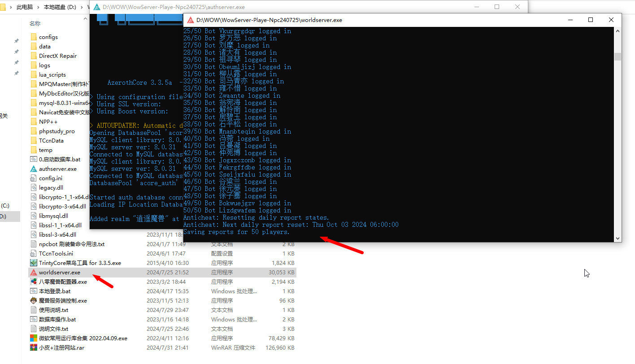The height and width of the screenshot is (364, 635).
Task: Expand the chevron after 此电脑 in address bar
Action: [39, 7]
